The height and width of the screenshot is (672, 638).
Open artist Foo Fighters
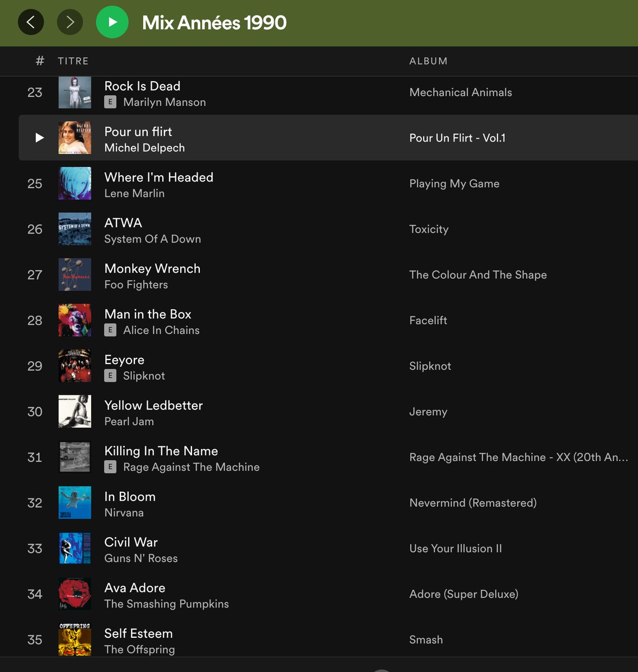click(x=136, y=285)
